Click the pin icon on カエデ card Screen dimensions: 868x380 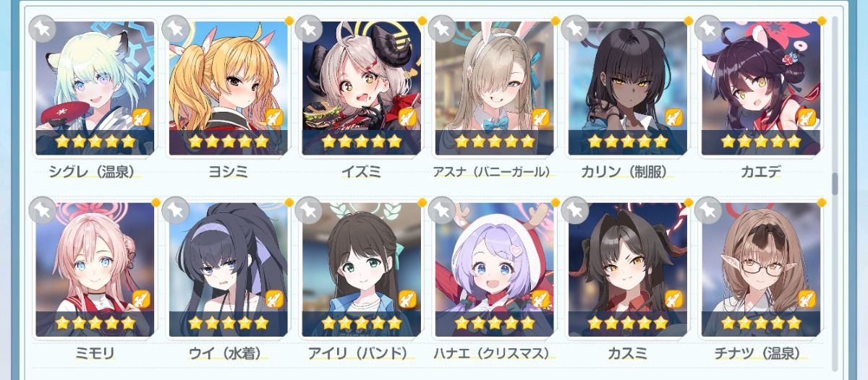coord(708,28)
